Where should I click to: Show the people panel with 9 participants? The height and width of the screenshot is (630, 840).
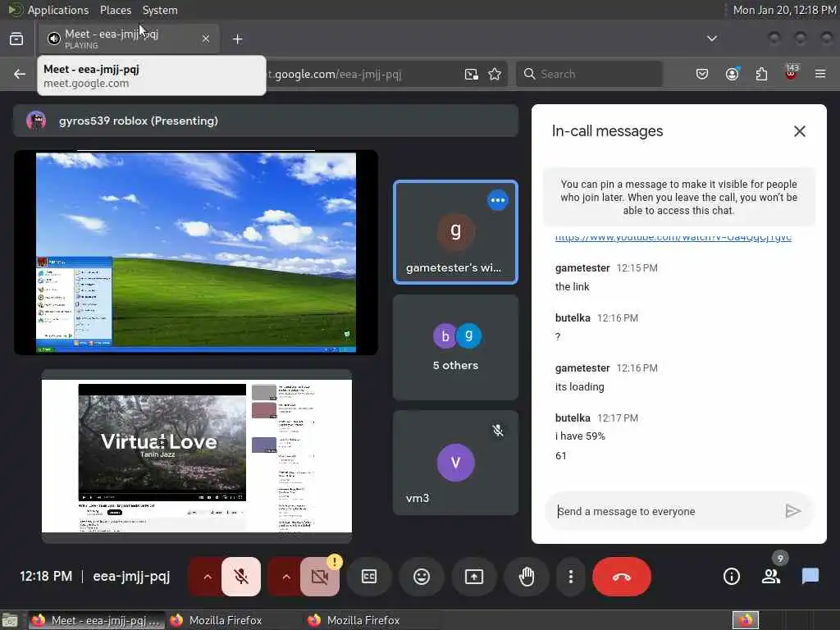pos(771,577)
